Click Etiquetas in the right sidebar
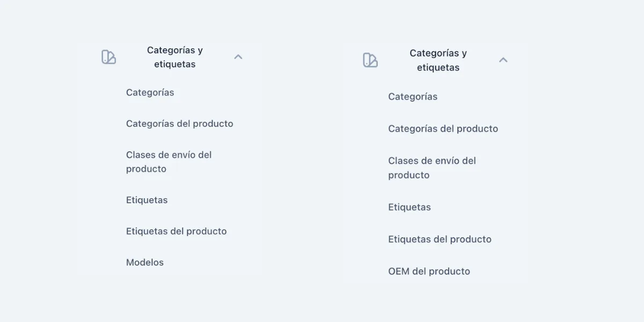 click(409, 207)
